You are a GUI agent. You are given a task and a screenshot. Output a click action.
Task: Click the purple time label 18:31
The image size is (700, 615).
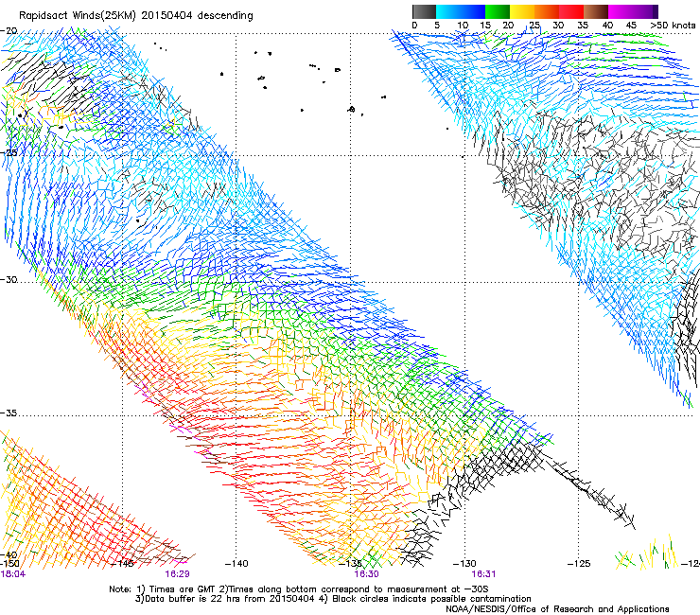pyautogui.click(x=483, y=574)
